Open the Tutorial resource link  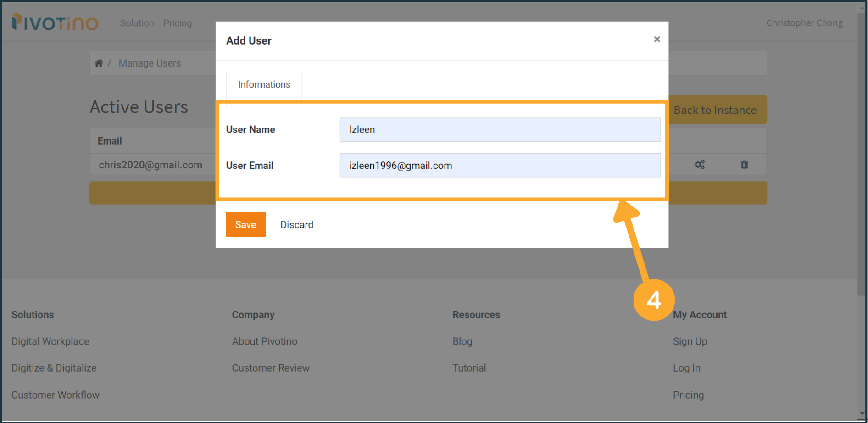point(469,368)
